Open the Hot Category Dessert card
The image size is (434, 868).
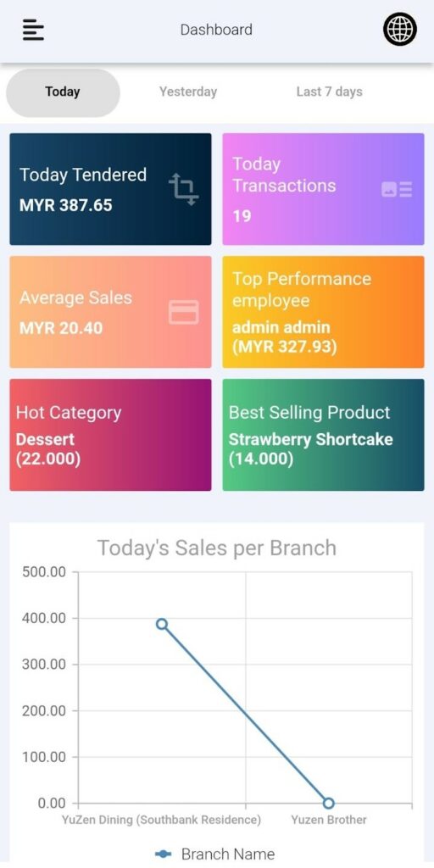110,435
